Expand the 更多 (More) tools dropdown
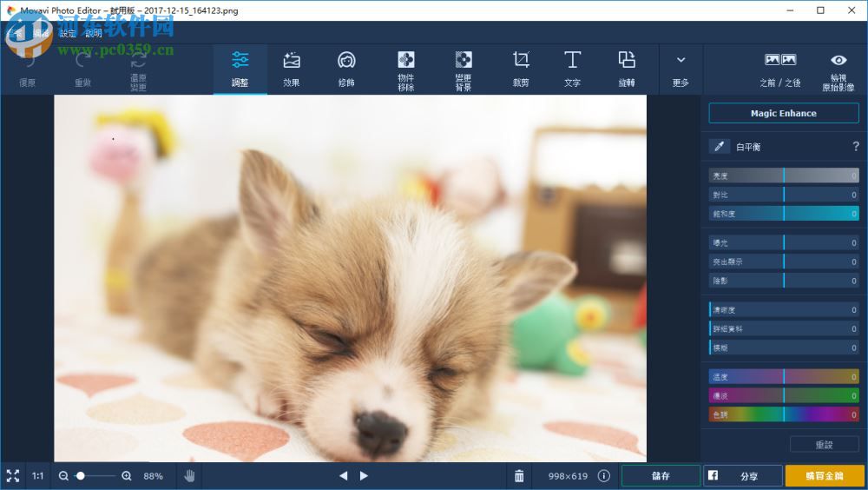868x490 pixels. click(x=681, y=69)
